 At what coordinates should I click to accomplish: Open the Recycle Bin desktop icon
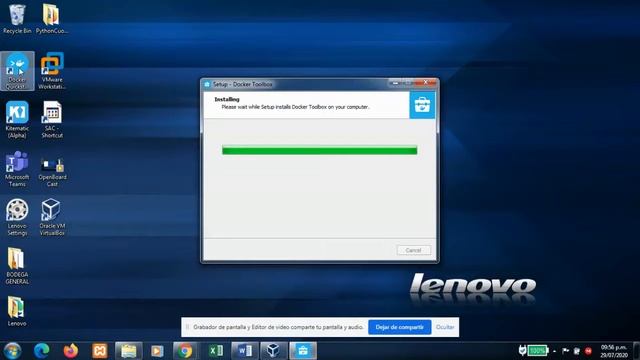click(17, 19)
